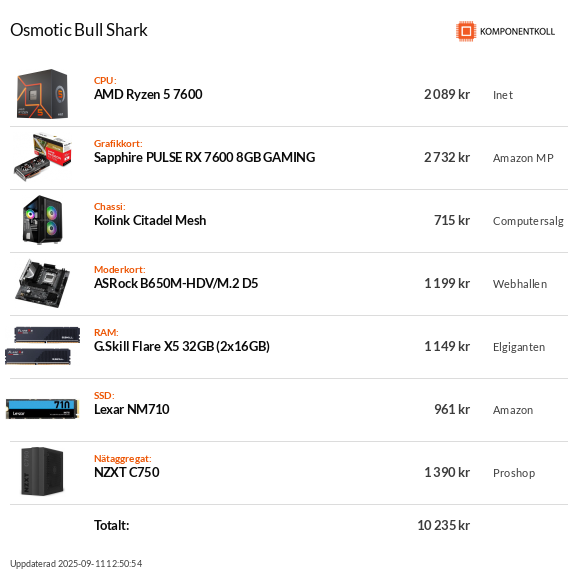Click the Kolink Citadel Mesh product name

click(x=150, y=220)
